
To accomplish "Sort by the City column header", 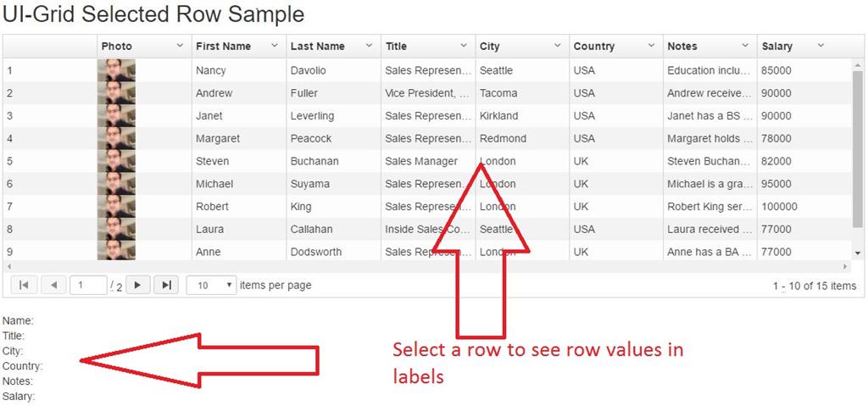I will click(490, 47).
